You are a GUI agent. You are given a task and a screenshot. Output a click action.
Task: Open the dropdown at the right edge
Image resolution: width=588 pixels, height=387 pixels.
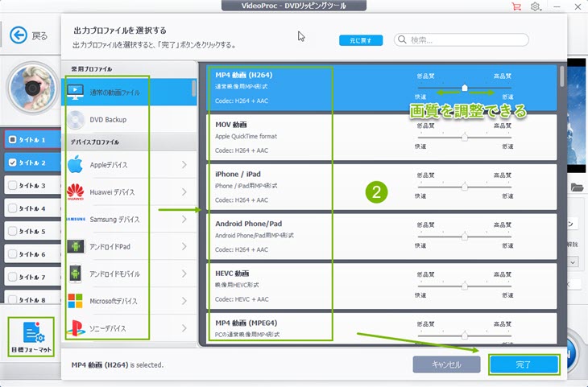573,261
